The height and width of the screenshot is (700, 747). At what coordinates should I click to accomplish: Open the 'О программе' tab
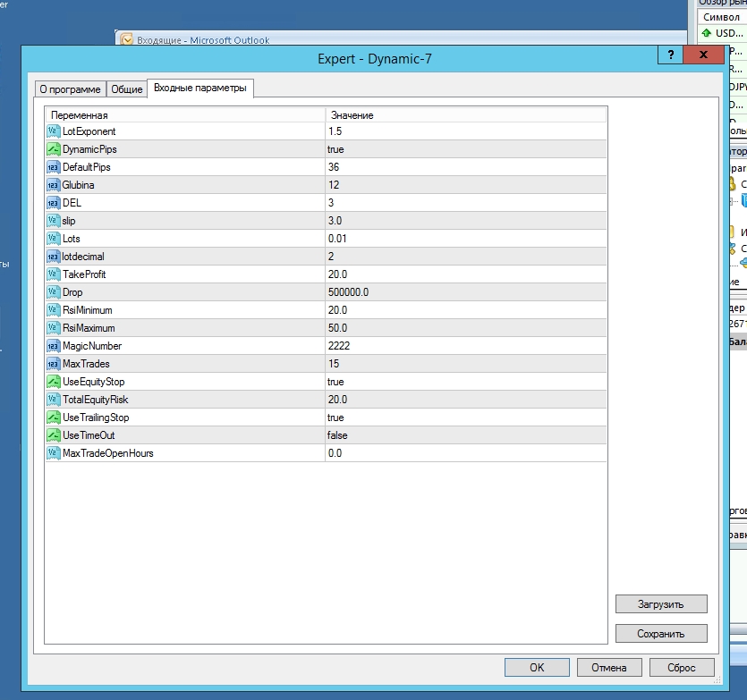point(70,89)
